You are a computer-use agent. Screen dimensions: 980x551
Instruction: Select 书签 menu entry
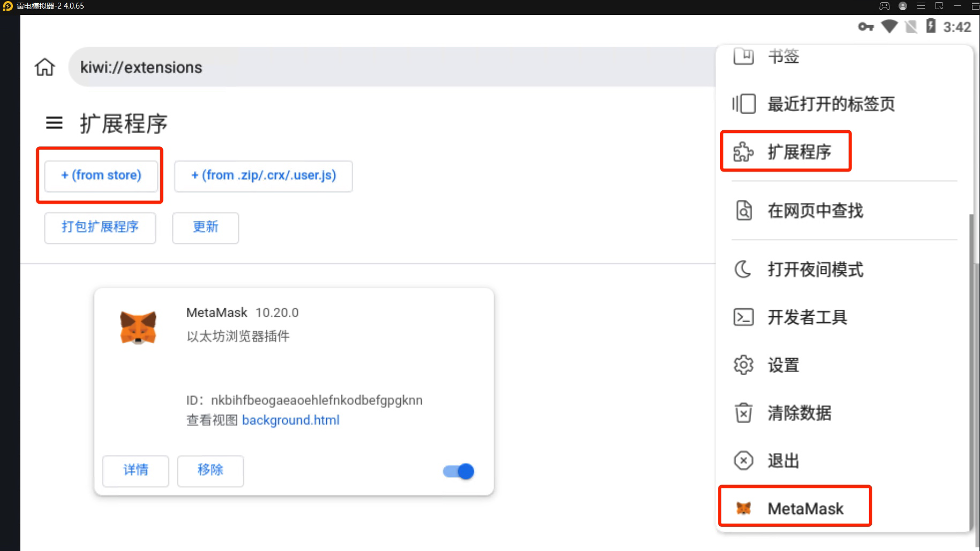tap(844, 56)
